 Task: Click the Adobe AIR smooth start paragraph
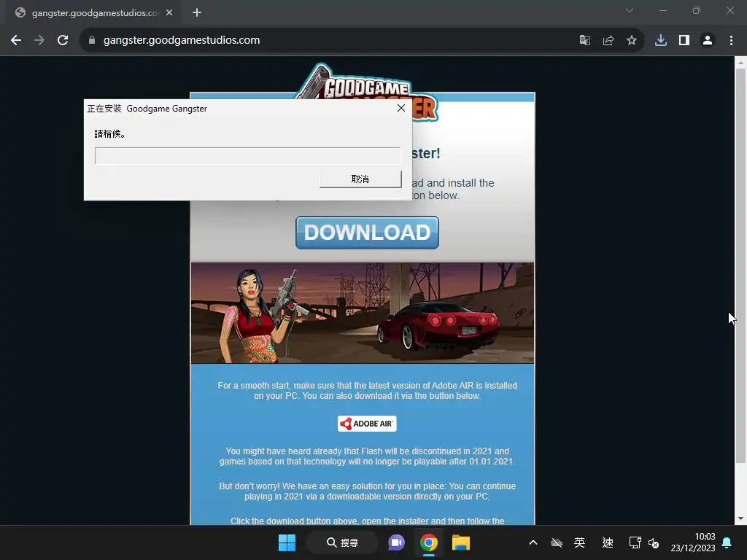click(x=367, y=391)
